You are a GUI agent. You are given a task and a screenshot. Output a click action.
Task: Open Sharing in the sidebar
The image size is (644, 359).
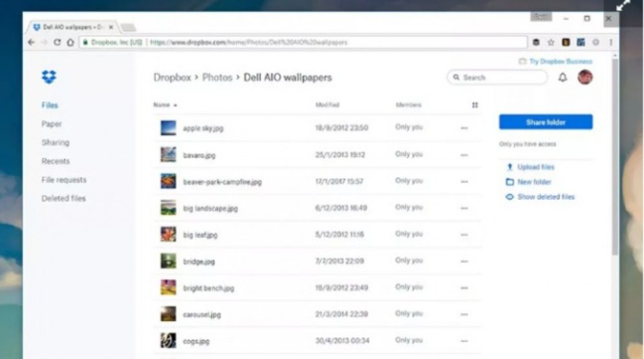(56, 142)
